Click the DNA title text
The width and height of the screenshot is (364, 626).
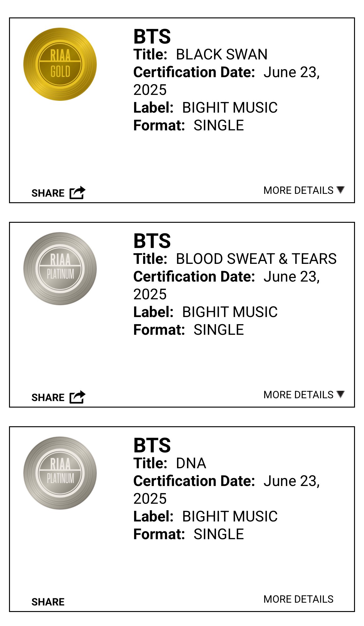pos(191,463)
